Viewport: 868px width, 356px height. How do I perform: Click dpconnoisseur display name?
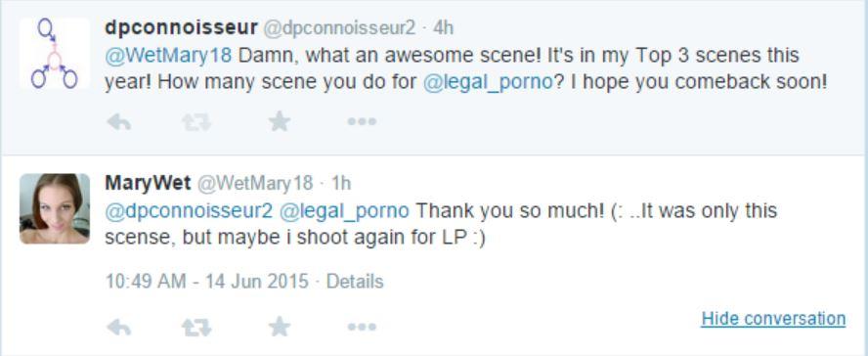[x=181, y=27]
